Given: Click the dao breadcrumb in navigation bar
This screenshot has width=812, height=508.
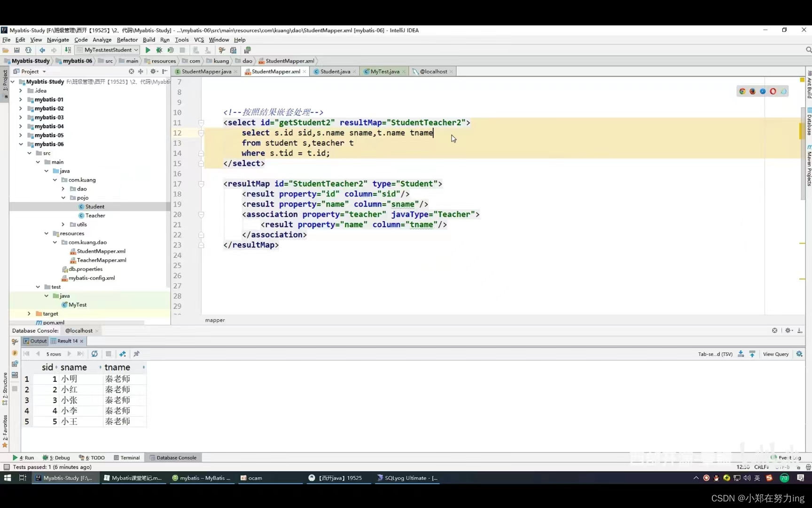Looking at the screenshot, I should [244, 61].
